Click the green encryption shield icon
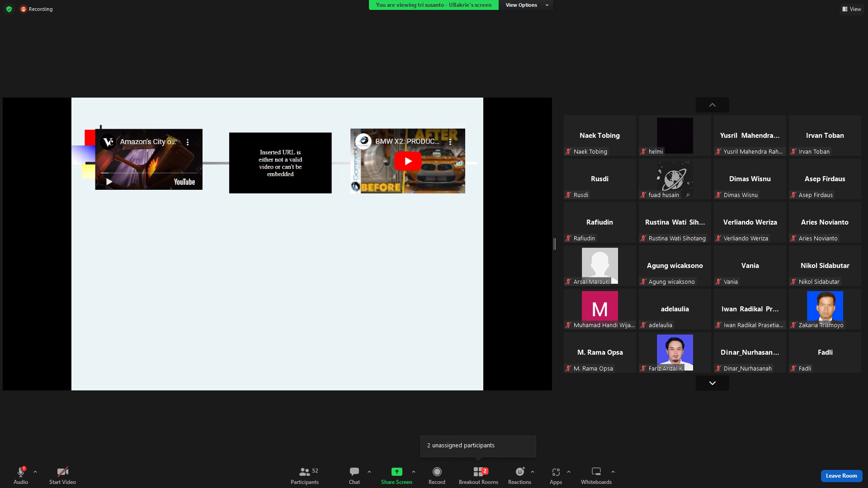This screenshot has height=488, width=868. click(9, 9)
